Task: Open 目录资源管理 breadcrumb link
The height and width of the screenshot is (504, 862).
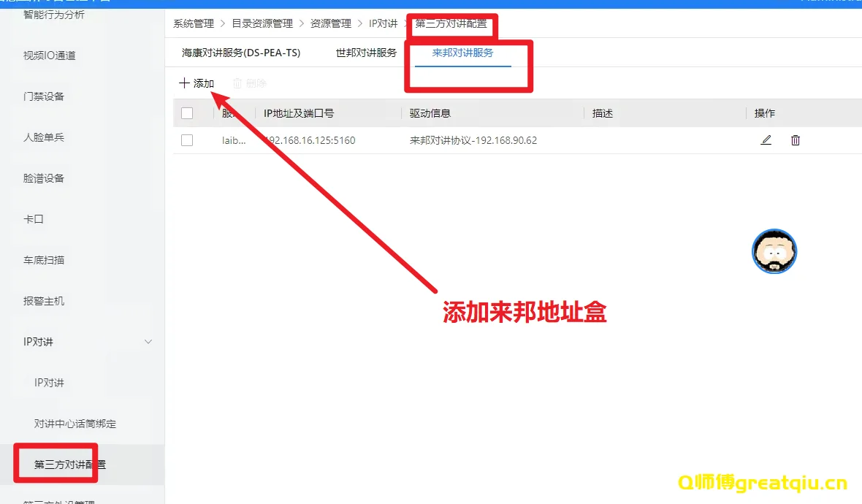Action: coord(262,23)
